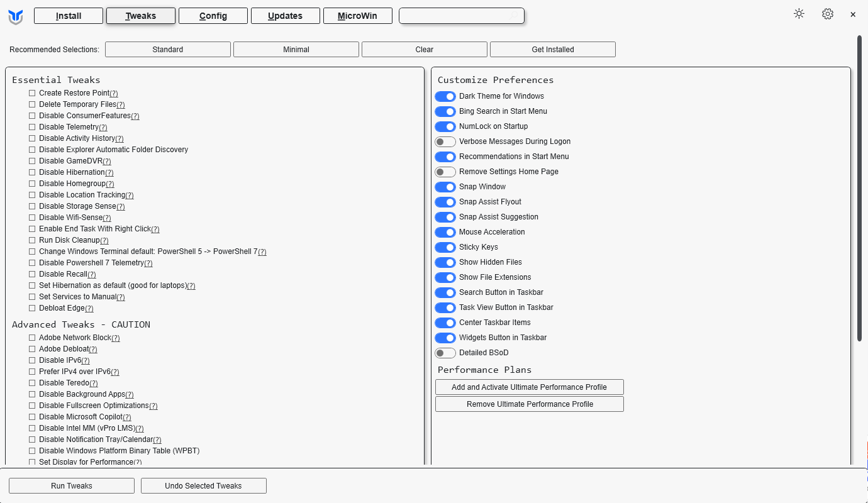Focus the search box at top

click(x=462, y=16)
